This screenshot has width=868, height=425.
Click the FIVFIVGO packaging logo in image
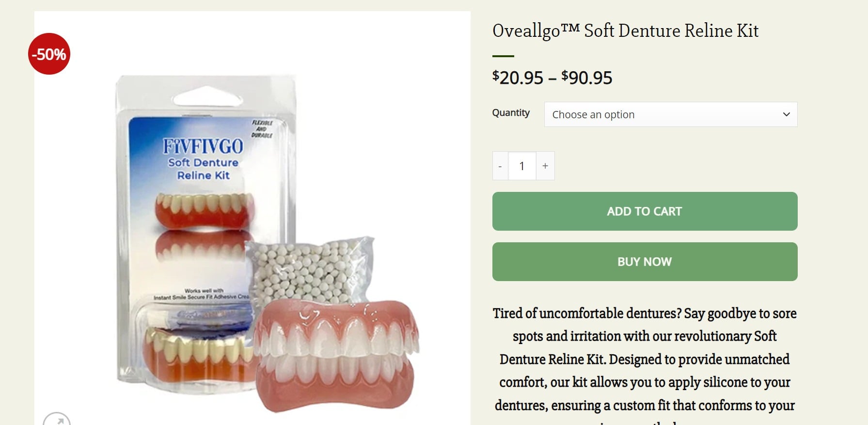click(x=203, y=146)
